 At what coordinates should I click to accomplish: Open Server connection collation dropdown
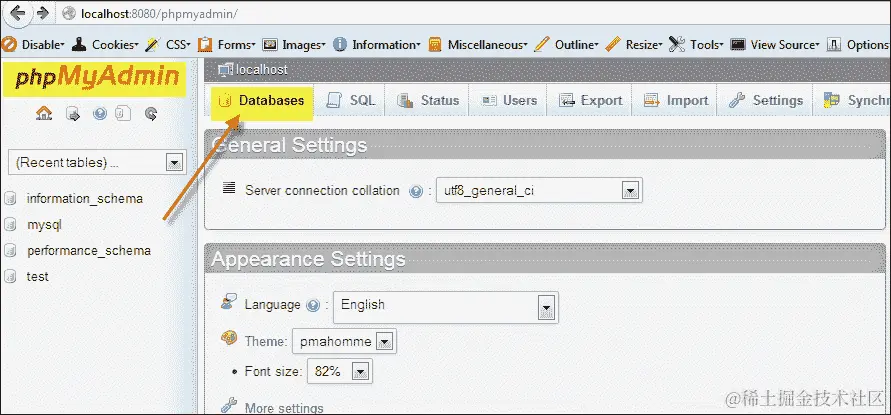[539, 190]
